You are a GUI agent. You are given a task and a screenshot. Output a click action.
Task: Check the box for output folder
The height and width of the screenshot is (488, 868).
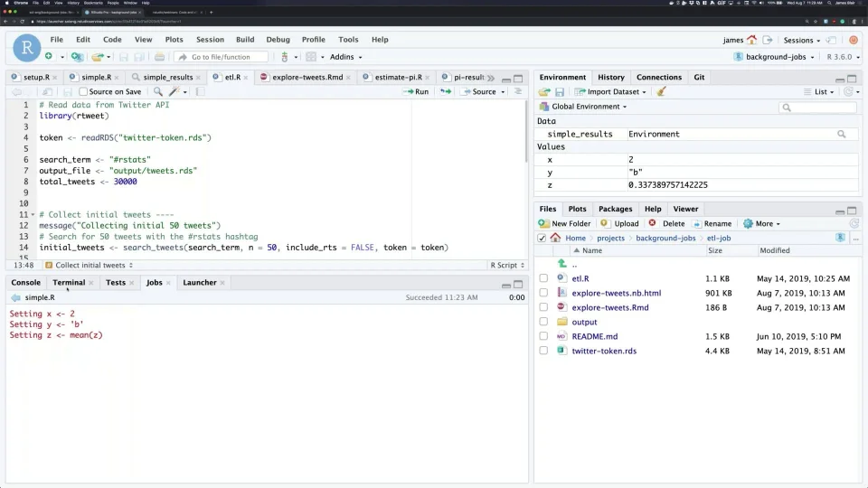pyautogui.click(x=543, y=322)
